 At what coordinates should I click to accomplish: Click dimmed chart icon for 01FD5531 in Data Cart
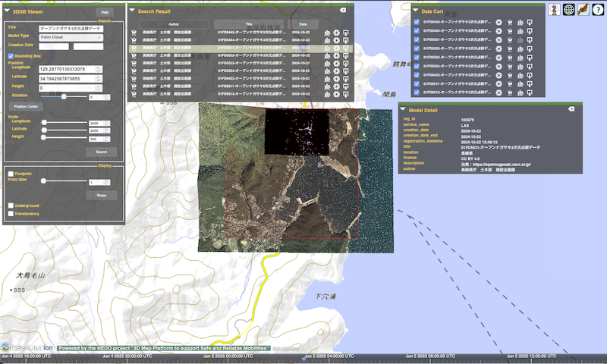tap(521, 40)
